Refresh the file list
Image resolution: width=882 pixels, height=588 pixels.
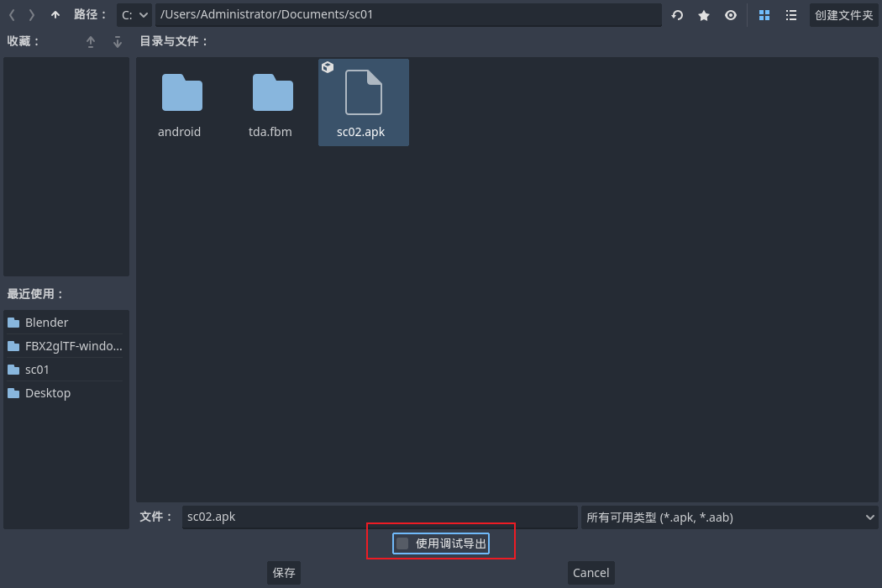(x=677, y=15)
